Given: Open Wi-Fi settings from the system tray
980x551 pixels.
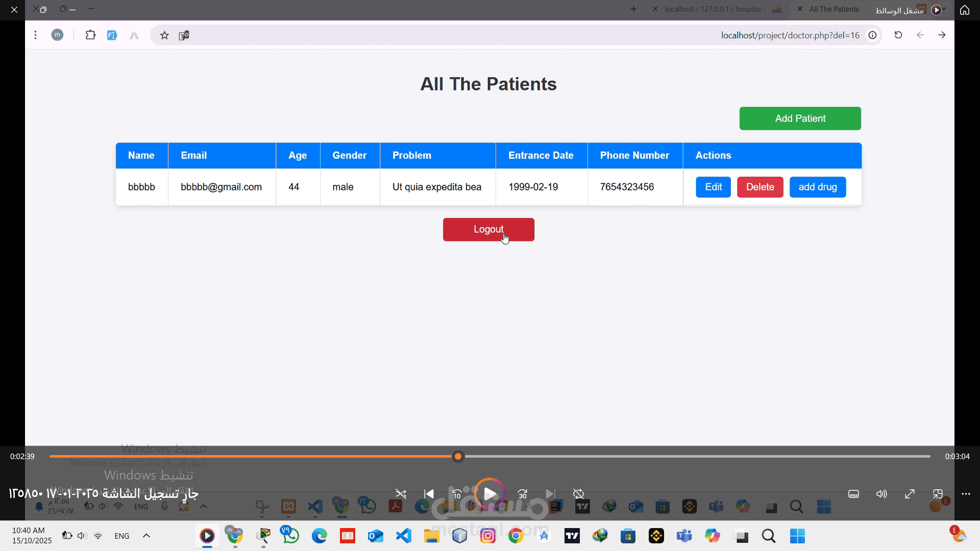Looking at the screenshot, I should point(98,536).
